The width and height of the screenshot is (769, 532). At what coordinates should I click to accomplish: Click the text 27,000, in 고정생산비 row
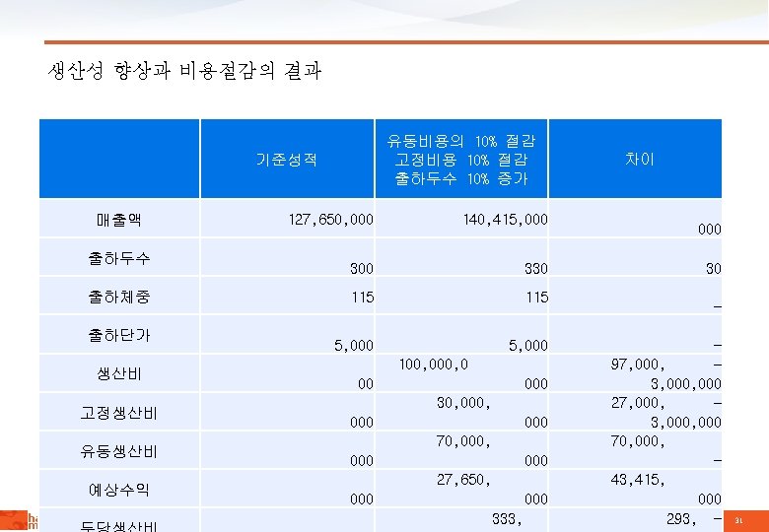click(x=638, y=403)
